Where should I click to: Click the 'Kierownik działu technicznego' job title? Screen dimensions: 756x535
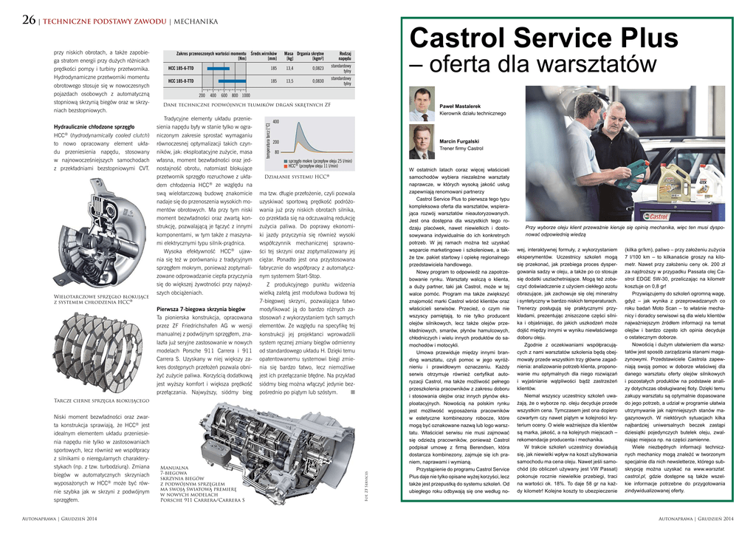pos(472,113)
